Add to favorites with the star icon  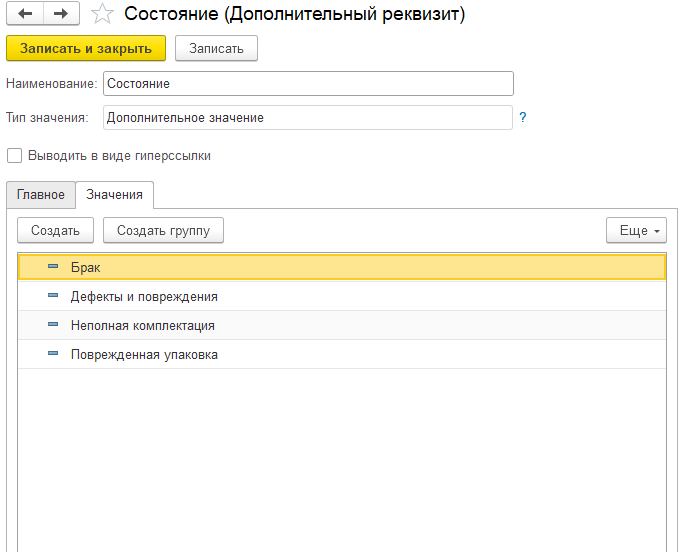pyautogui.click(x=102, y=14)
